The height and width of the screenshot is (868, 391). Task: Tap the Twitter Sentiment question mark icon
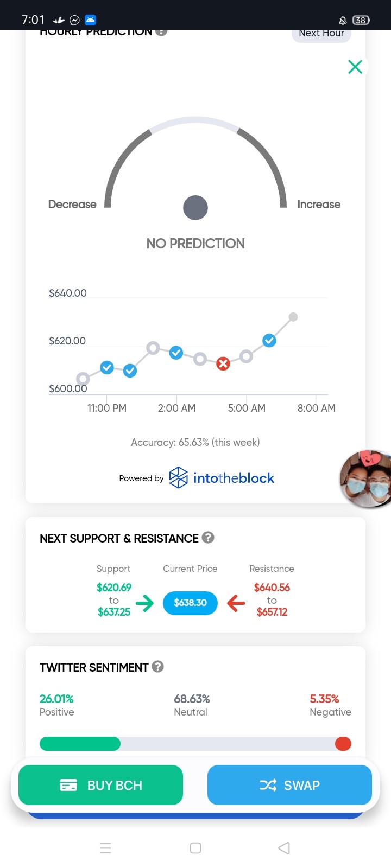pyautogui.click(x=158, y=666)
